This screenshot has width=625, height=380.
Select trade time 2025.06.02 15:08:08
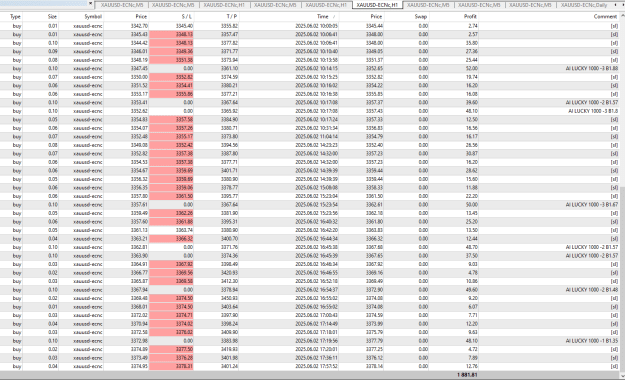click(x=316, y=188)
